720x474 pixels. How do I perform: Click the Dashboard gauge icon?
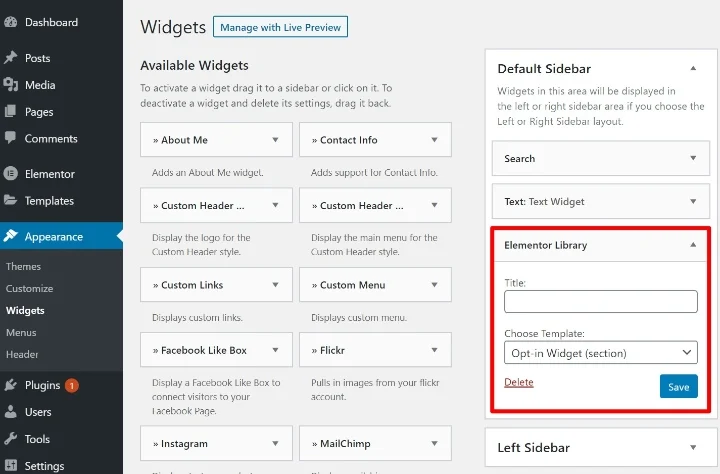10,21
